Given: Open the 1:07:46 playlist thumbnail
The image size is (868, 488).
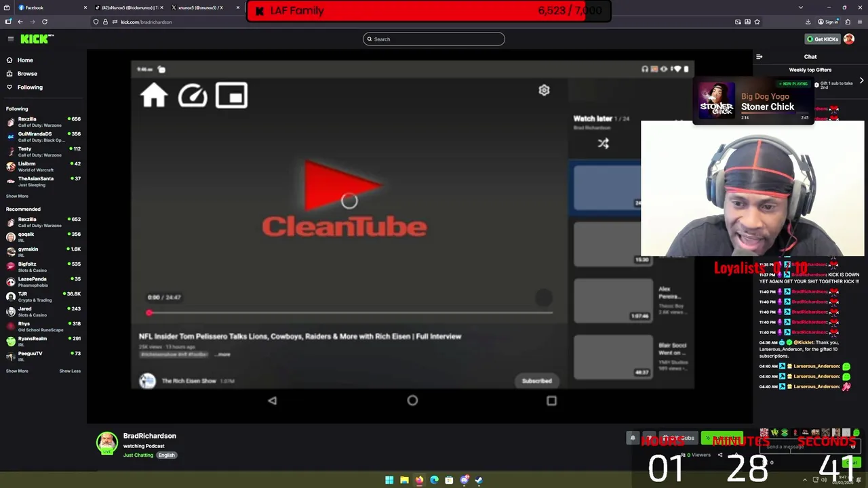Looking at the screenshot, I should point(613,301).
